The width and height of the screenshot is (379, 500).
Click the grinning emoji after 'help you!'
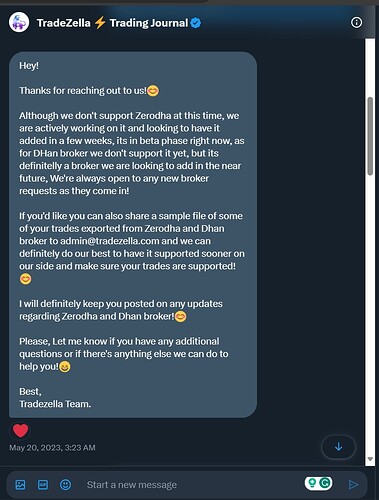[65, 367]
